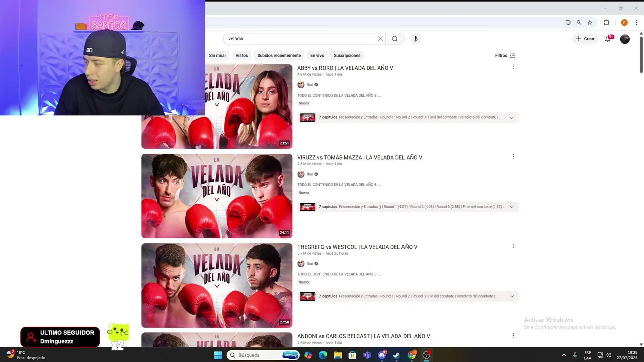Open Discord from the taskbar
Image resolution: width=644 pixels, height=362 pixels.
click(x=382, y=355)
